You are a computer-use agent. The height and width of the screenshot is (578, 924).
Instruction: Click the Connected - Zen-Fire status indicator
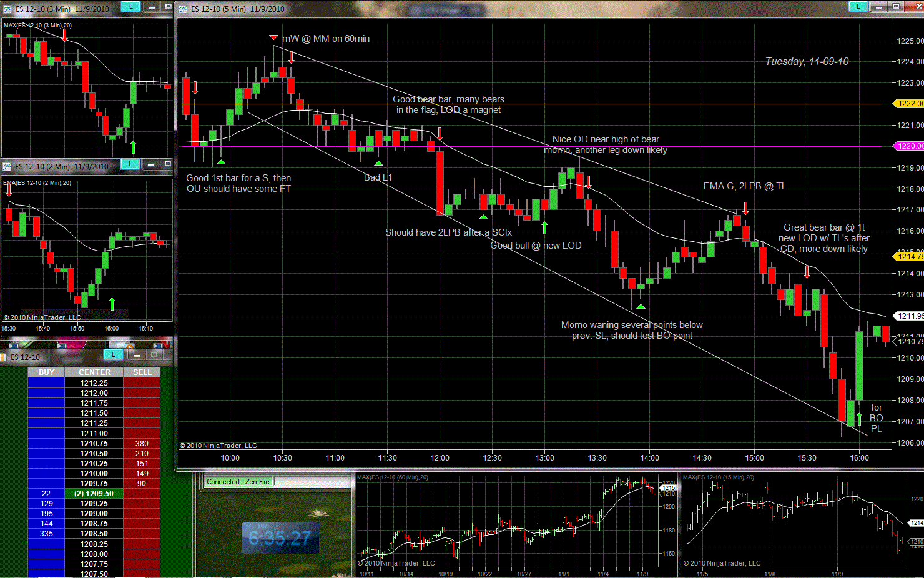[x=238, y=482]
